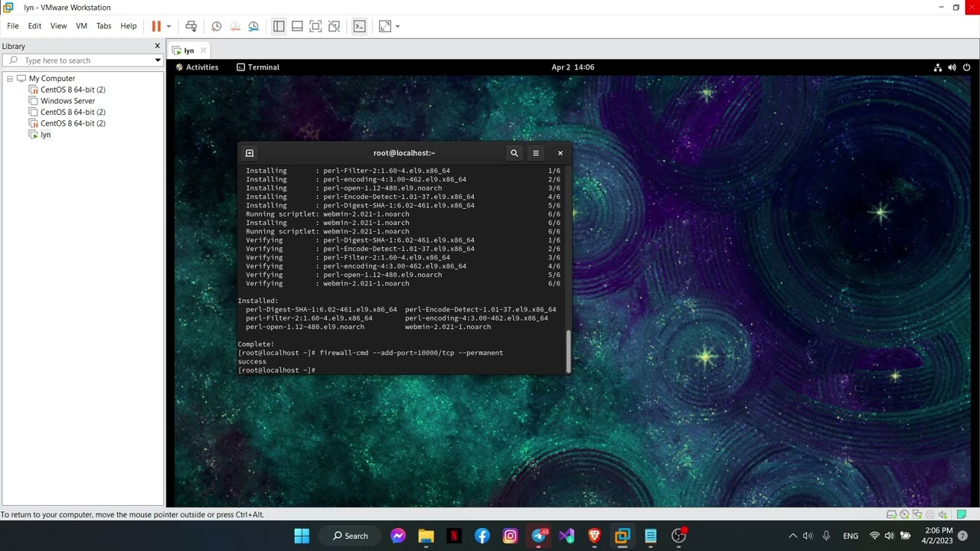Open the VM menu
Image resolution: width=980 pixels, height=551 pixels.
81,26
